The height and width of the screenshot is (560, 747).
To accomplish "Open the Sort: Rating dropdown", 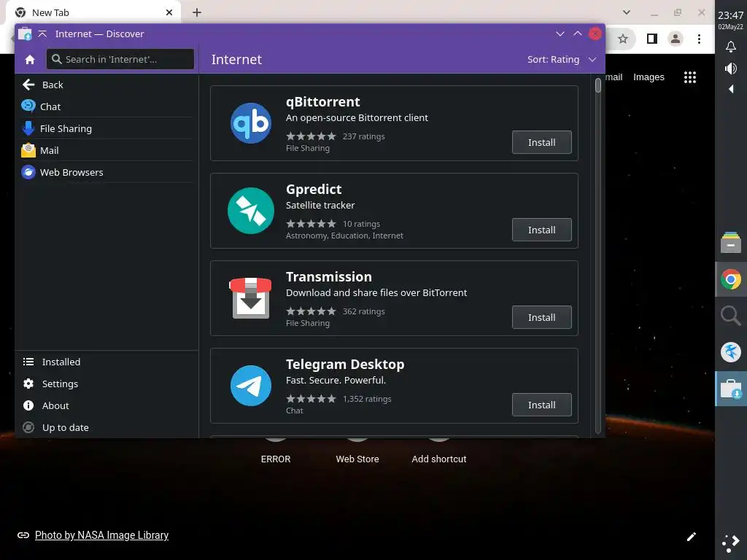I will point(562,60).
